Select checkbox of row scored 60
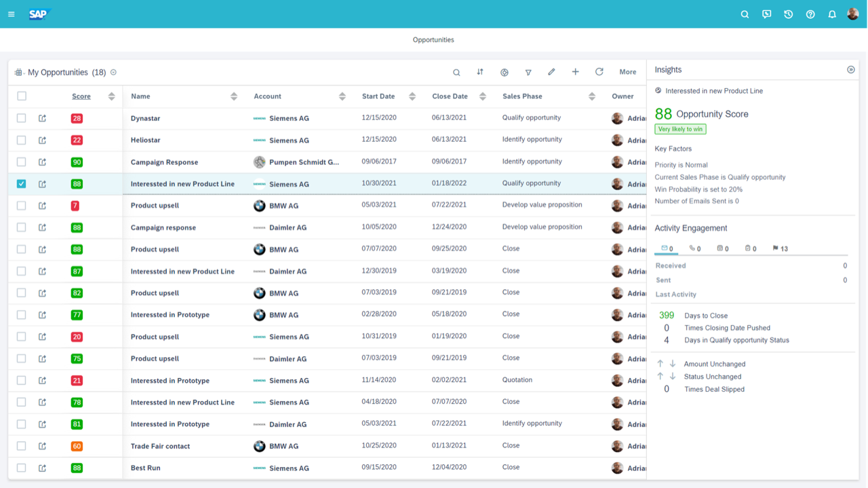Image resolution: width=868 pixels, height=488 pixels. click(22, 446)
